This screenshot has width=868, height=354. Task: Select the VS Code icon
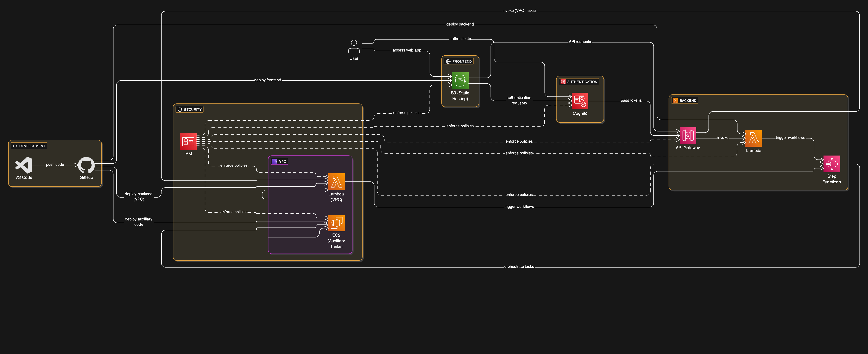24,165
